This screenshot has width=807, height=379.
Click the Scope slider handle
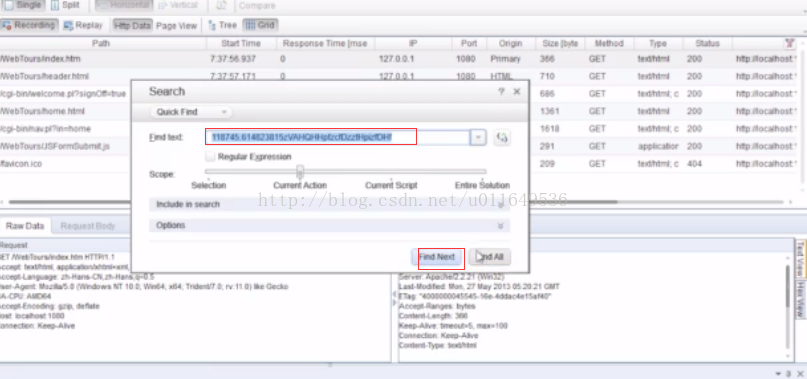(300, 171)
